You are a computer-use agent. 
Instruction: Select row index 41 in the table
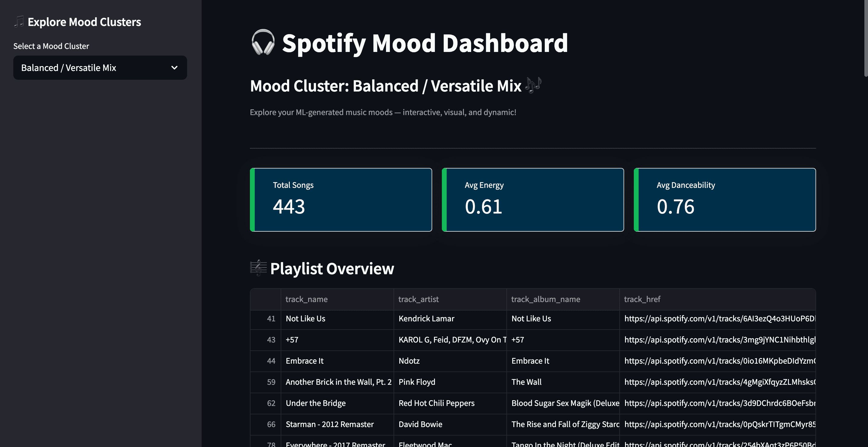[x=266, y=319]
